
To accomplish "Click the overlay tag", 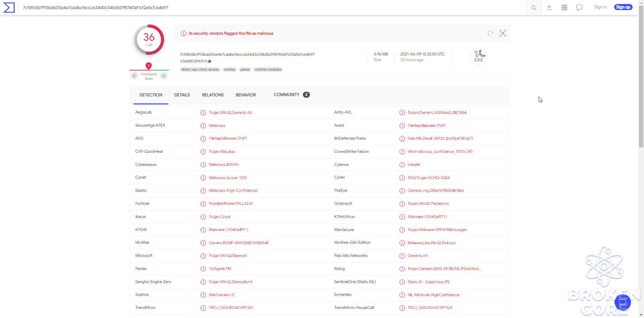I will [230, 70].
